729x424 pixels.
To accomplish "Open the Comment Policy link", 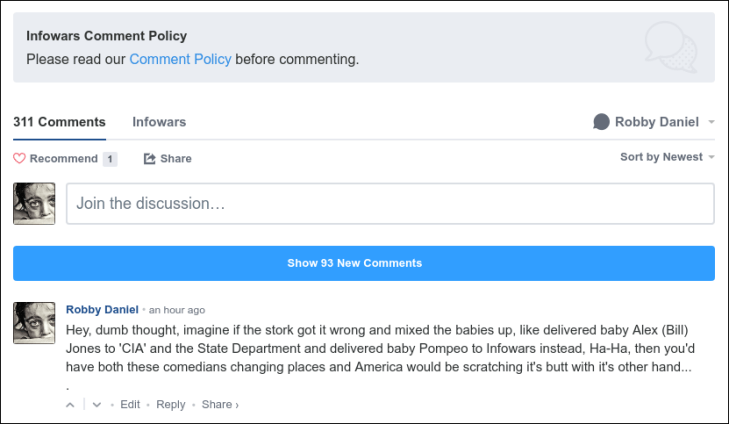I will pos(180,59).
